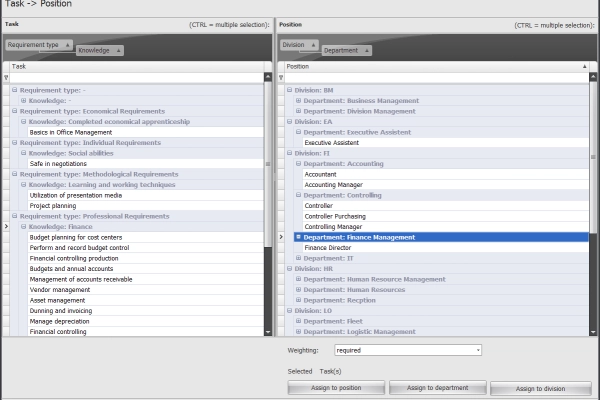
Task: Collapse 'Department: Finance Management' group
Action: click(298, 237)
